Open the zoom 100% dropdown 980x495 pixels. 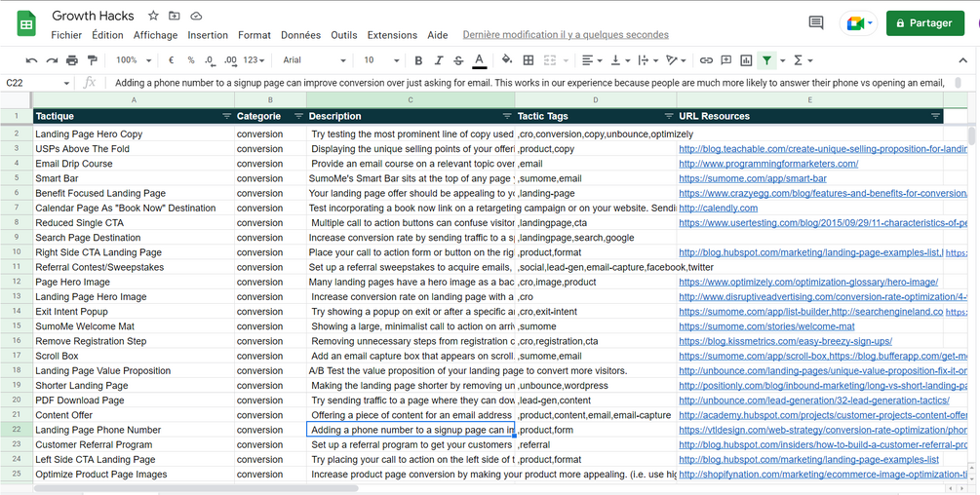click(134, 60)
